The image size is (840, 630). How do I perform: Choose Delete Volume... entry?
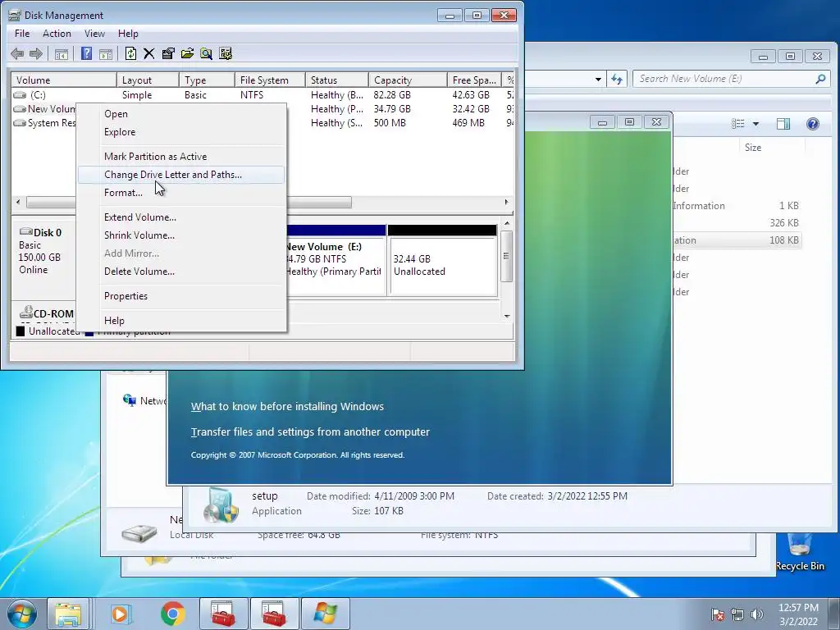click(181, 272)
